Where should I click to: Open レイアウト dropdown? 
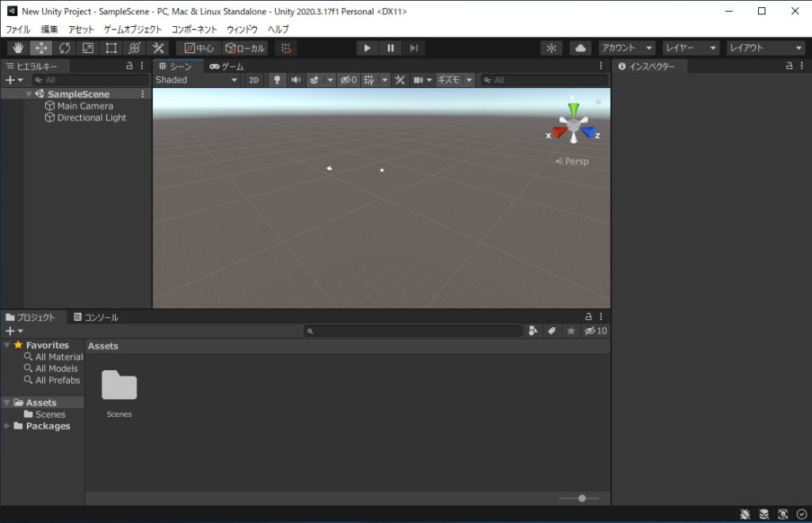click(765, 48)
